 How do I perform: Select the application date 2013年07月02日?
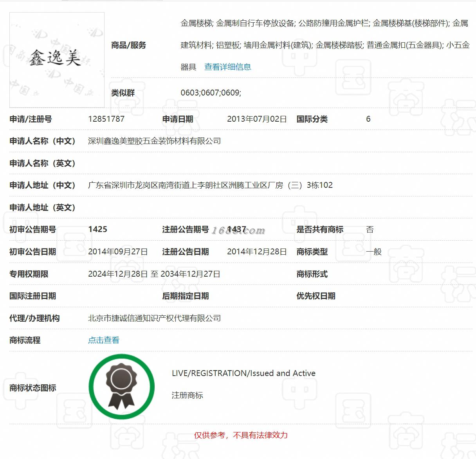(257, 119)
